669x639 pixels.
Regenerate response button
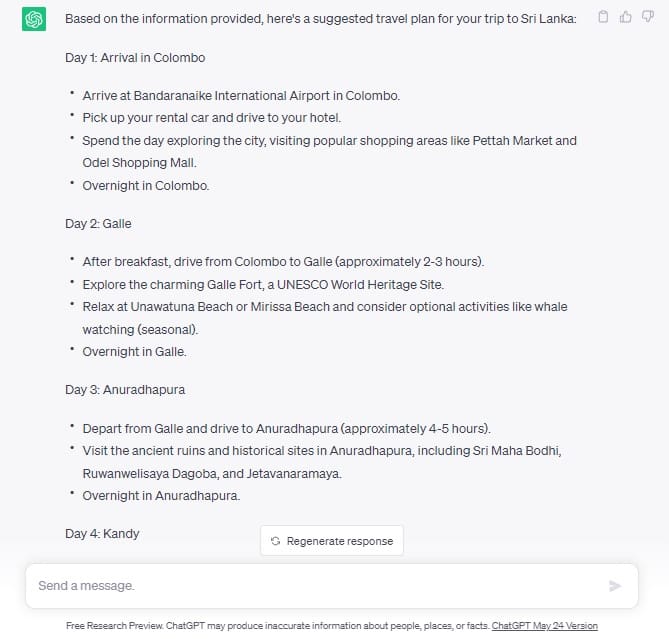[x=332, y=541]
